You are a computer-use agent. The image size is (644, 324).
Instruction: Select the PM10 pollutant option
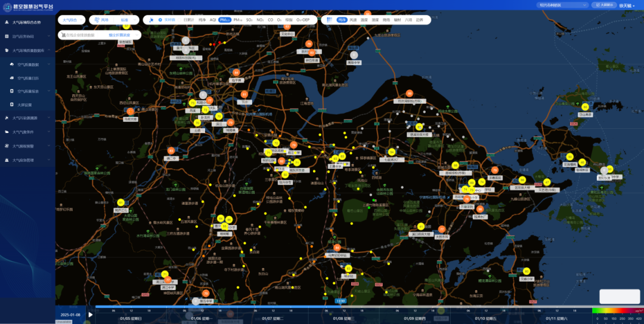[x=238, y=20]
